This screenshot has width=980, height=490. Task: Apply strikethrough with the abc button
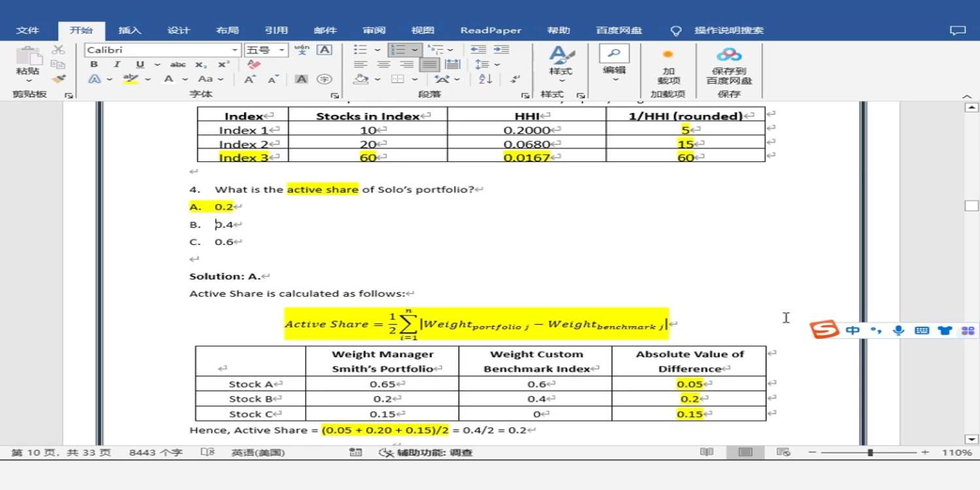pyautogui.click(x=178, y=65)
